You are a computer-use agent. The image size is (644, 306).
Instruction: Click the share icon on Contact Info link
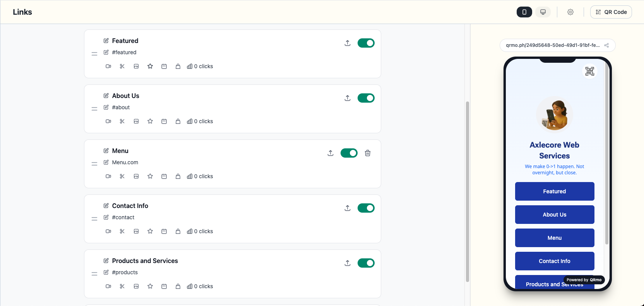pyautogui.click(x=347, y=208)
